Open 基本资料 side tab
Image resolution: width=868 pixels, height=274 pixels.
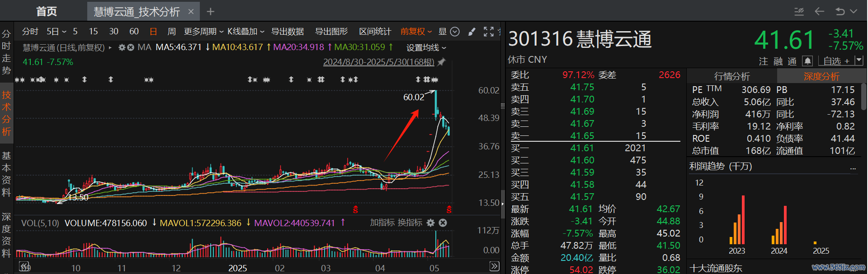[x=6, y=174]
